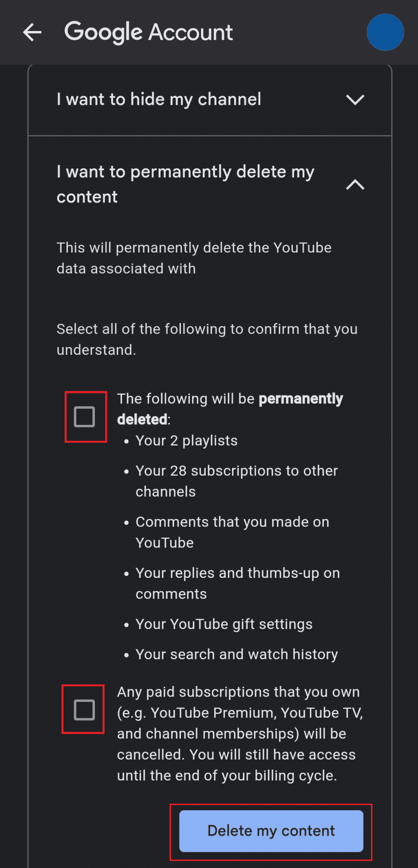418x868 pixels.
Task: Select the 'Your 2 playlists' list item
Action: 186,441
